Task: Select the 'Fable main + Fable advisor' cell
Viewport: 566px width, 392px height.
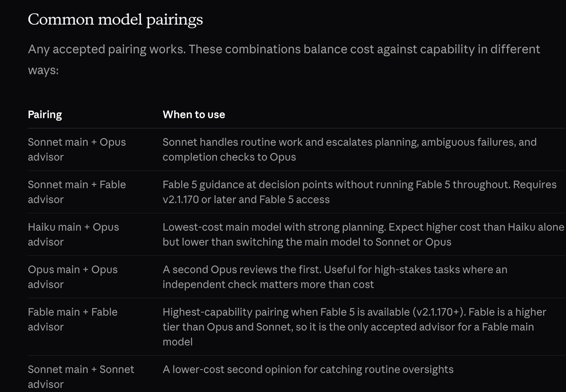Action: tap(73, 319)
